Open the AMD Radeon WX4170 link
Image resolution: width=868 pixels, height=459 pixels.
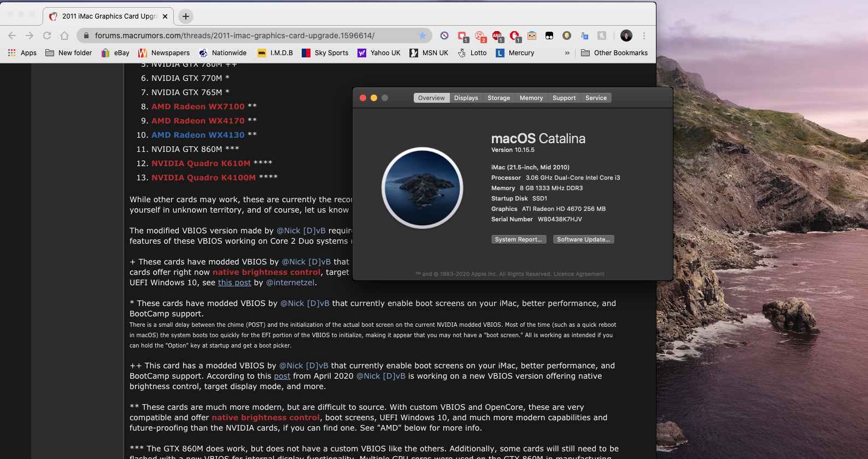198,121
